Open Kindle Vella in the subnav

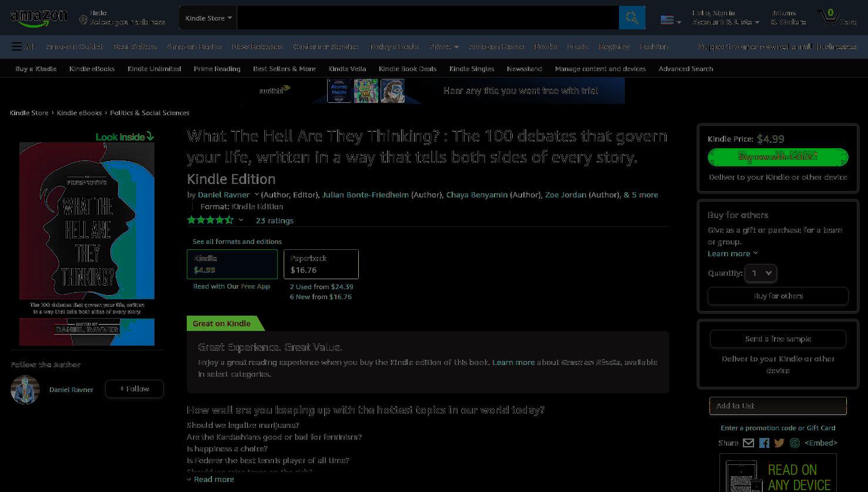(347, 69)
